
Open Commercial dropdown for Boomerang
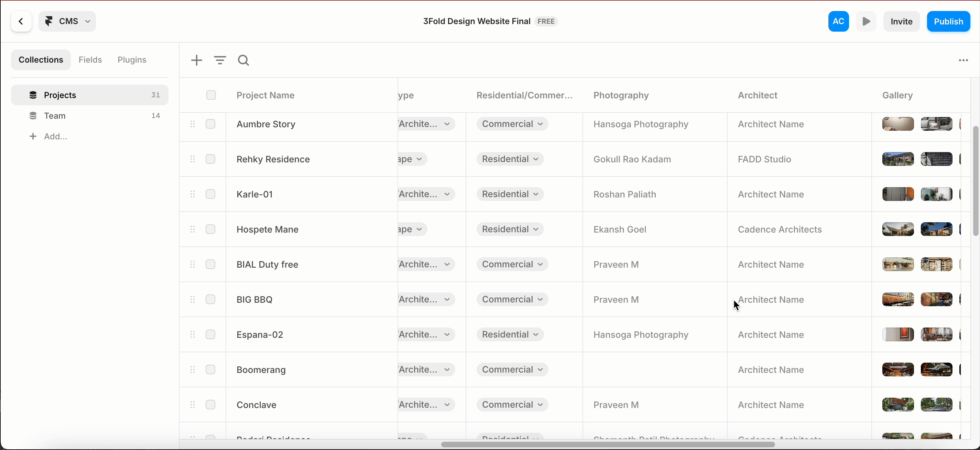(512, 369)
